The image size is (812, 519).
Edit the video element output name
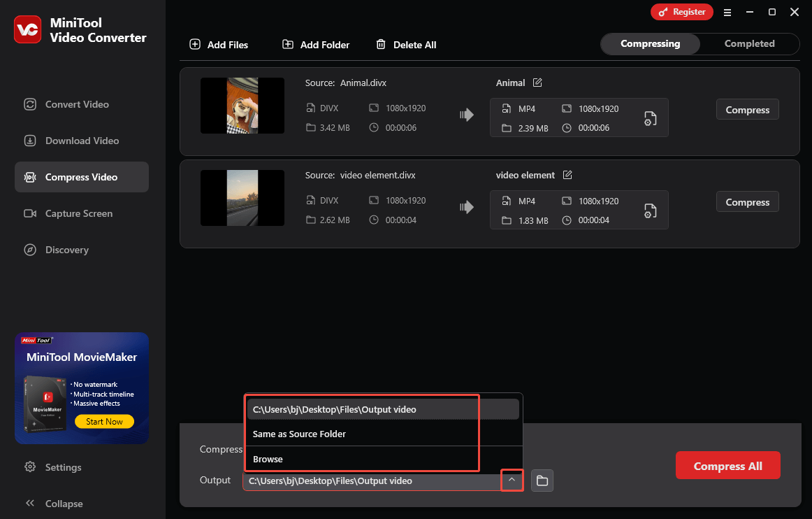pyautogui.click(x=567, y=174)
